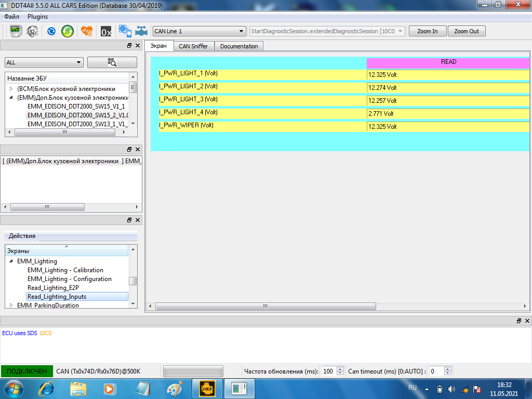Collapse the EMM_Lighting tree node
Image resolution: width=532 pixels, height=399 pixels.
point(11,261)
